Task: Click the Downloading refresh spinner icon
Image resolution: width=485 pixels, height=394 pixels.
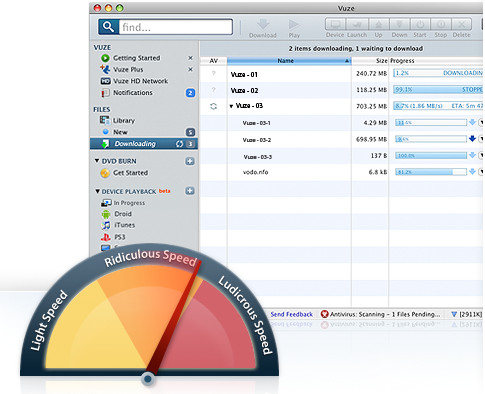Action: click(180, 144)
